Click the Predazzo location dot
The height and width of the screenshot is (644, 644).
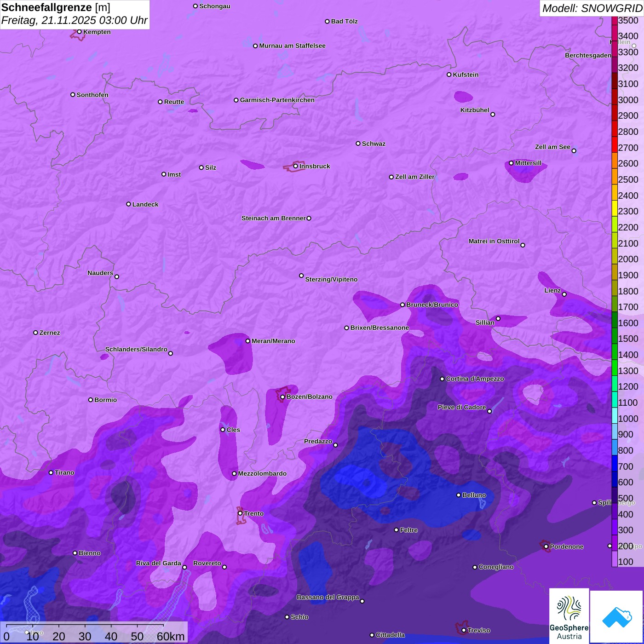coord(336,445)
